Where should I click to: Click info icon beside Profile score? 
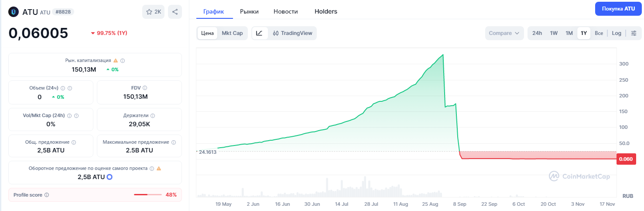[x=47, y=195]
